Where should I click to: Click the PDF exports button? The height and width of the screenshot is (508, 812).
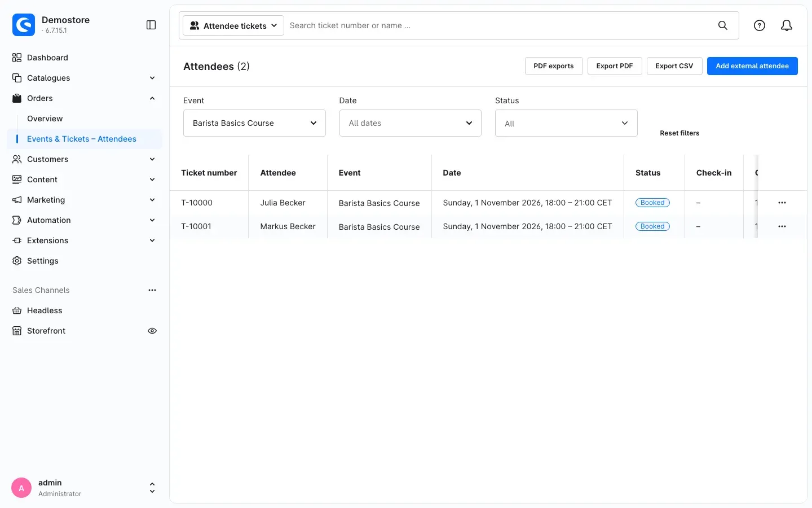tap(554, 66)
